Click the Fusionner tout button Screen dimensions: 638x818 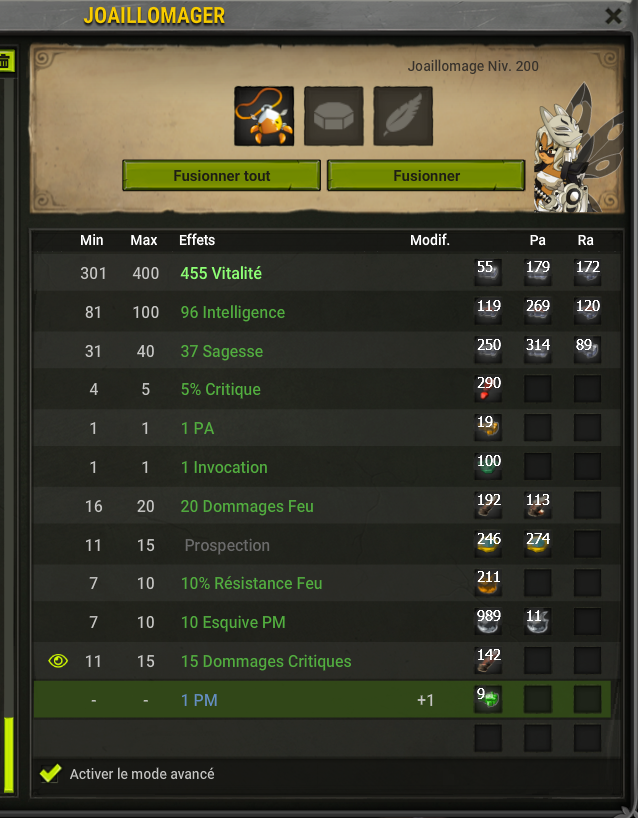(221, 175)
